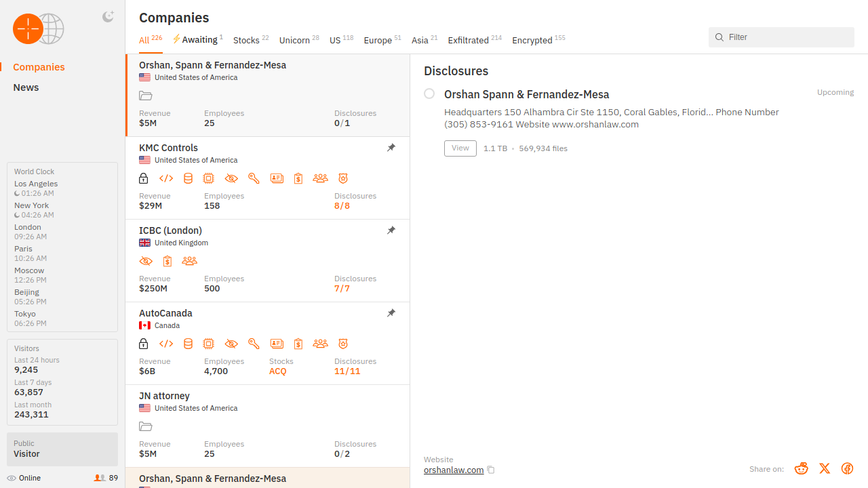Share disclosure on Facebook

(847, 468)
